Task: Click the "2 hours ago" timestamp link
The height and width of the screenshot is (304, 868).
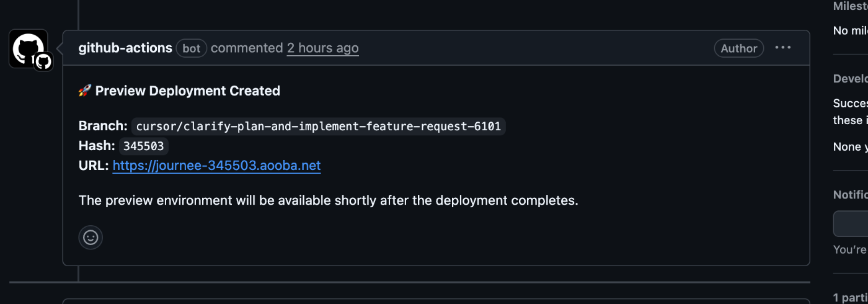Action: pyautogui.click(x=322, y=48)
